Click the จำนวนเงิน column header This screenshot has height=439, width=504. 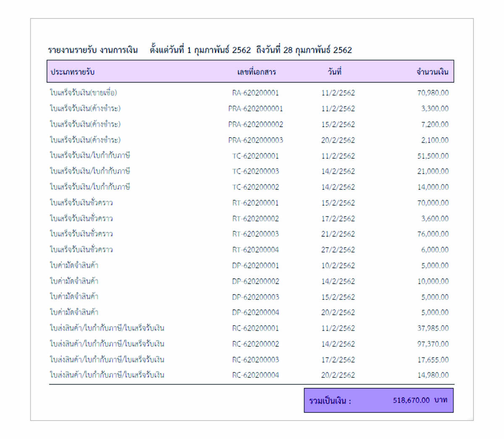(x=432, y=72)
